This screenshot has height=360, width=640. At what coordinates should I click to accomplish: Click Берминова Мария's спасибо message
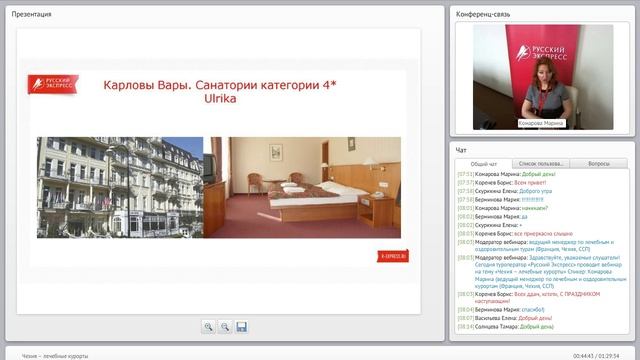pyautogui.click(x=501, y=310)
